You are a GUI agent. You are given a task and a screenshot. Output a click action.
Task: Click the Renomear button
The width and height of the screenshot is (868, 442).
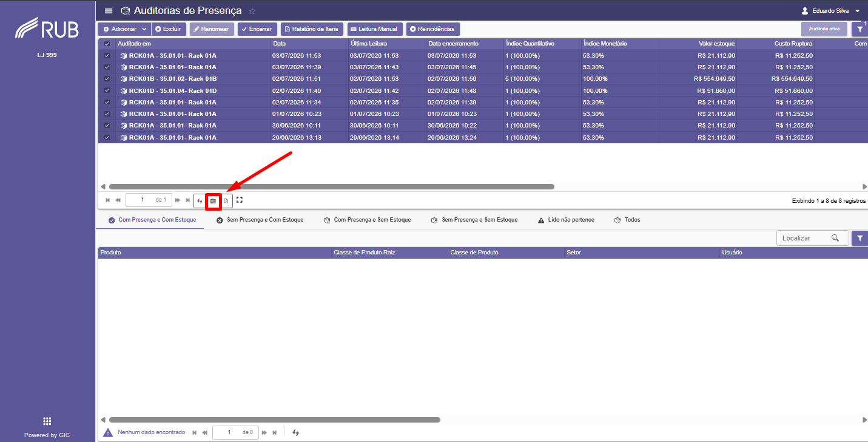click(212, 29)
